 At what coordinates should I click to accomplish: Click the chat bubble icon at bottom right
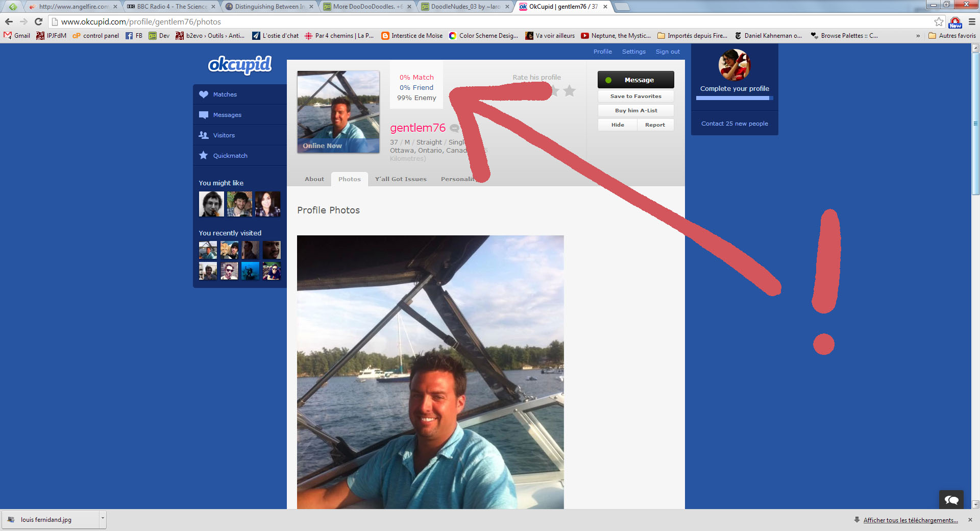[951, 500]
